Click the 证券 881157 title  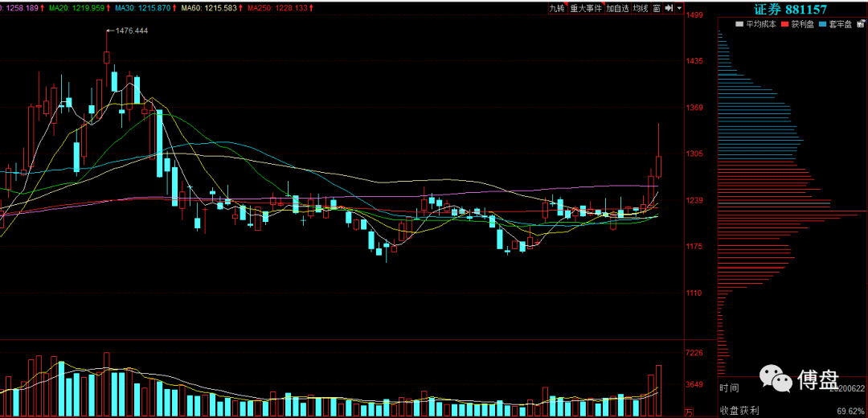791,9
